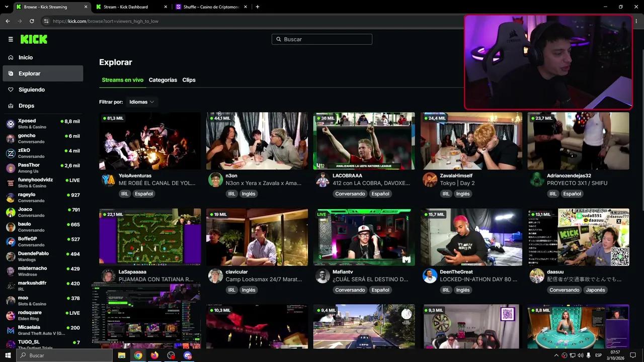Click the Conversando tag under LACOBRAAA
This screenshot has width=644, height=362.
(x=350, y=194)
